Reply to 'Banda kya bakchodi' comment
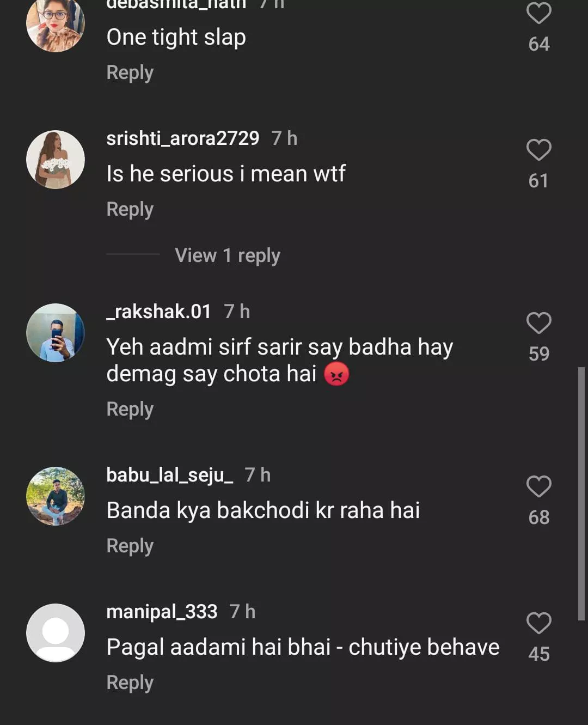This screenshot has width=588, height=725. click(130, 546)
